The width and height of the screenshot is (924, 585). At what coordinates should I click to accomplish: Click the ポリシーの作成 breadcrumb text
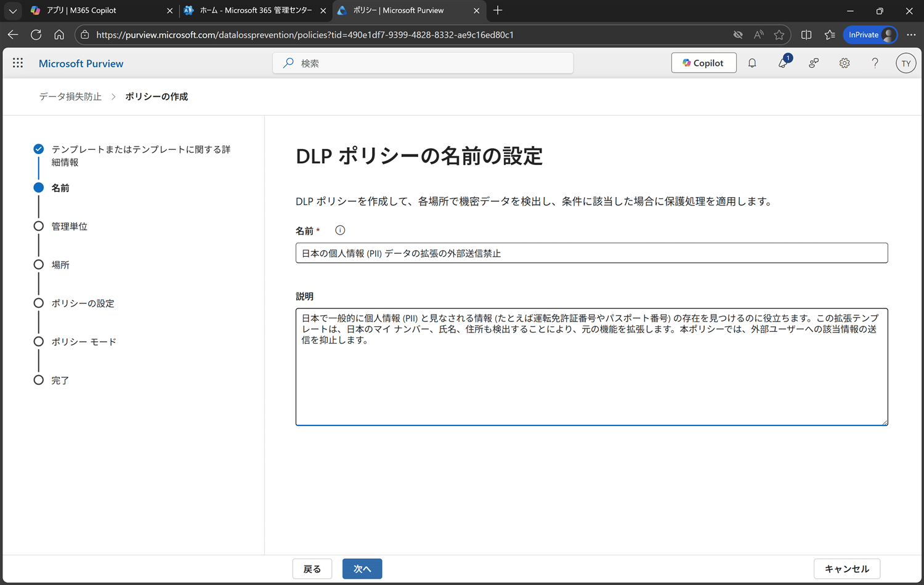coord(156,97)
